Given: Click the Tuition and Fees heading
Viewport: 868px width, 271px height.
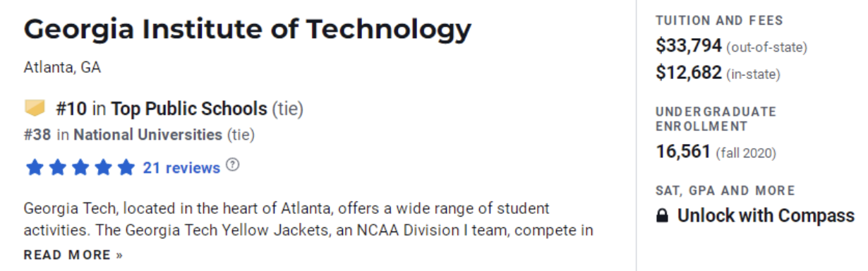Looking at the screenshot, I should pyautogui.click(x=720, y=21).
